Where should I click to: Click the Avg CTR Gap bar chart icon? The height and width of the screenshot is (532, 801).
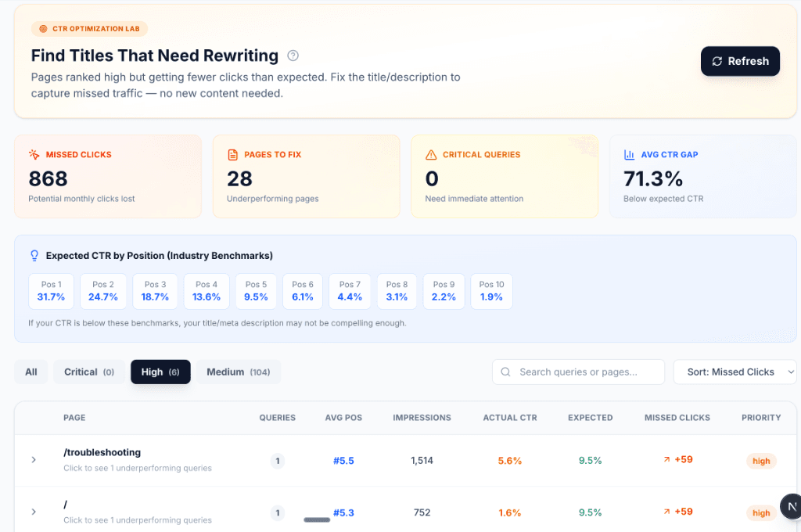pos(629,155)
